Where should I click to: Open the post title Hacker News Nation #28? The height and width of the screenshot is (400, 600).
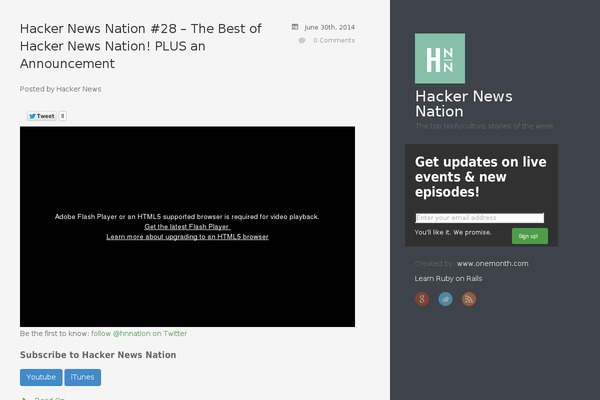pos(141,46)
